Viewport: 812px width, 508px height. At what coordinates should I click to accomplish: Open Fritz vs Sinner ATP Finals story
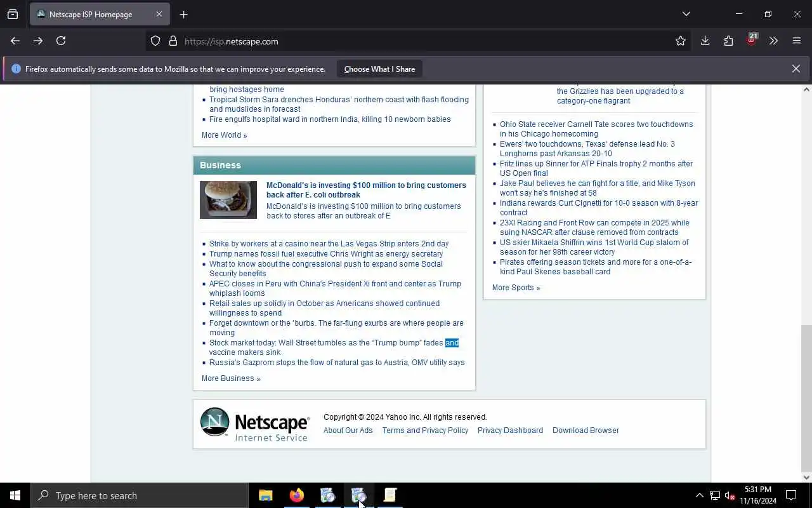coord(596,168)
